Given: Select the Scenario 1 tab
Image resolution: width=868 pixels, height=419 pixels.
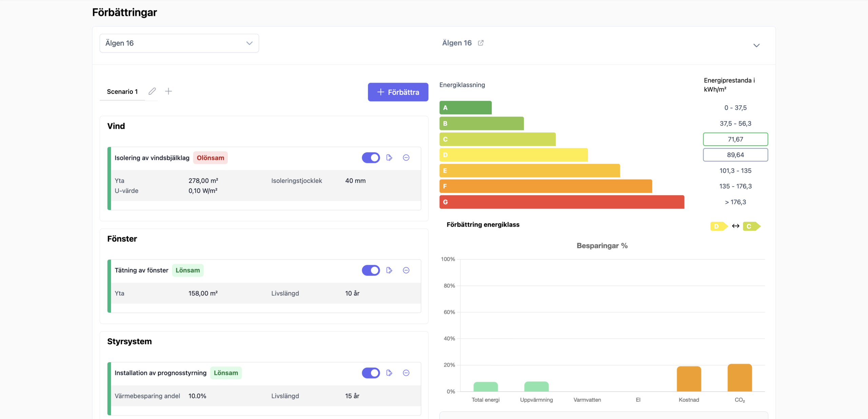Looking at the screenshot, I should (122, 91).
